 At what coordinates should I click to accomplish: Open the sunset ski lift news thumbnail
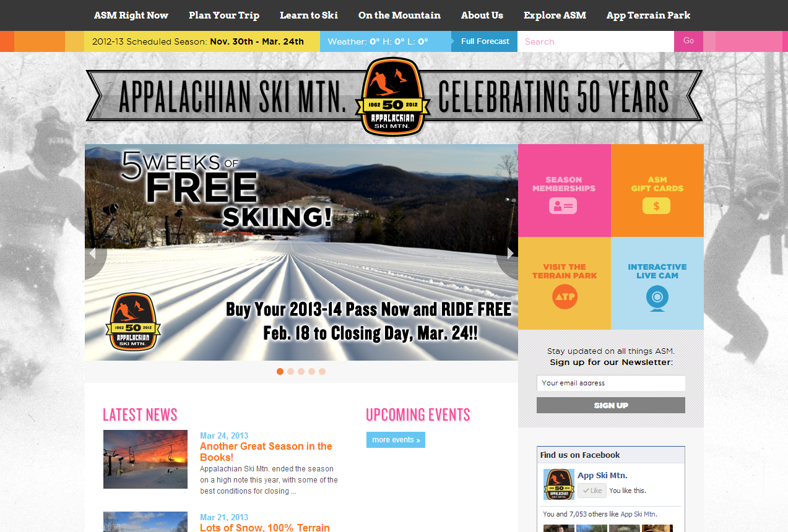click(x=145, y=460)
